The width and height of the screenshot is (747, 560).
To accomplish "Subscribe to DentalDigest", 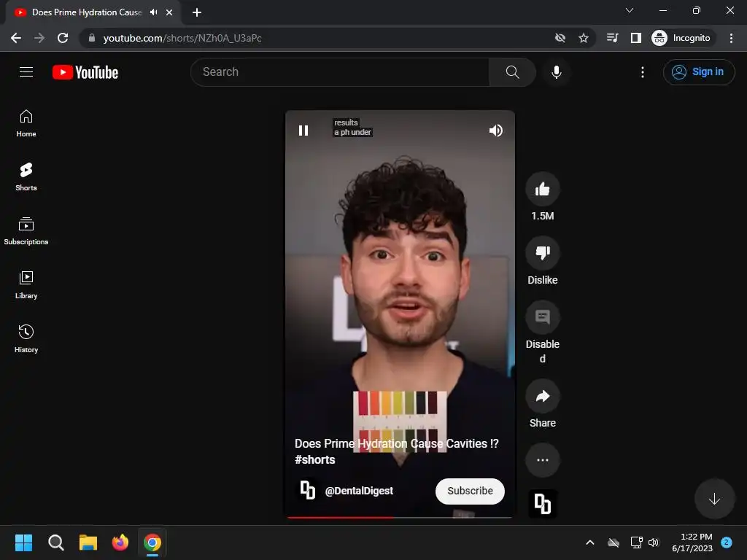I will 470,491.
